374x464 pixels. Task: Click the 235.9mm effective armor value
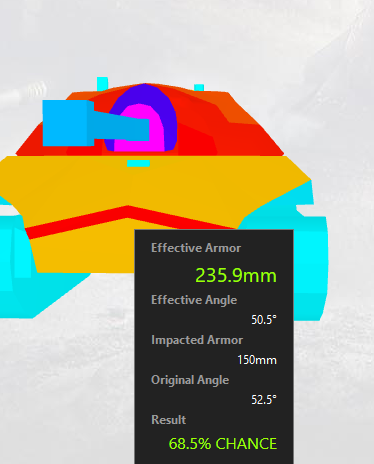[x=236, y=276]
